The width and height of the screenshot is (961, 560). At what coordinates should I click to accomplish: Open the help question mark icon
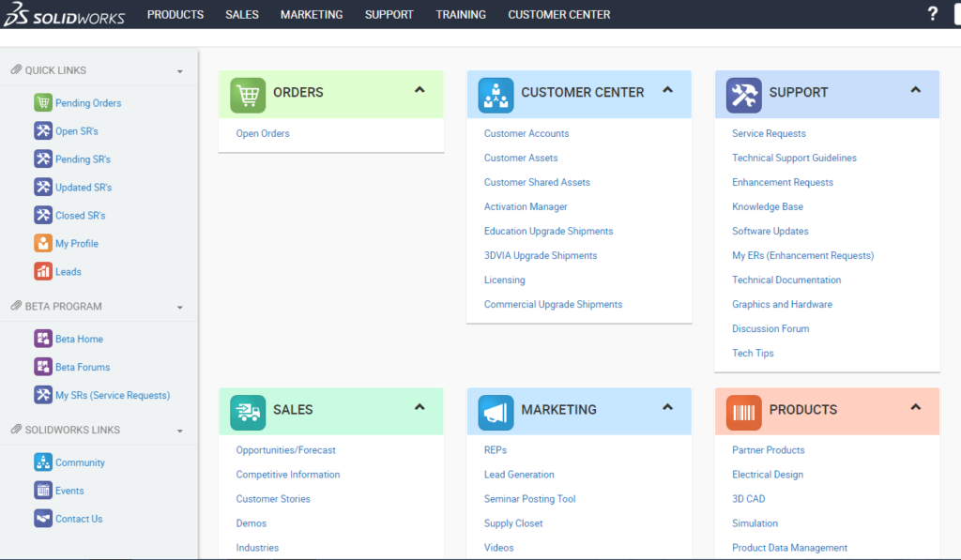[x=932, y=13]
